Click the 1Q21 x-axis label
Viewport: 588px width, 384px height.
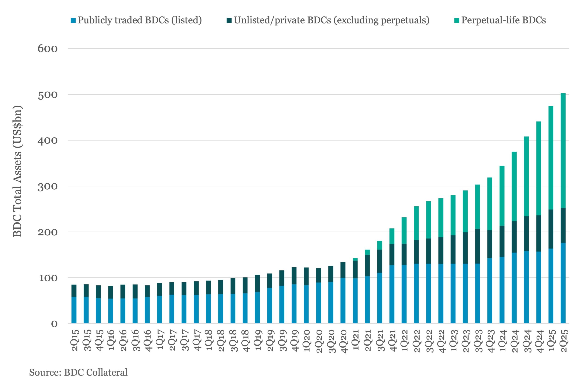[x=356, y=340]
